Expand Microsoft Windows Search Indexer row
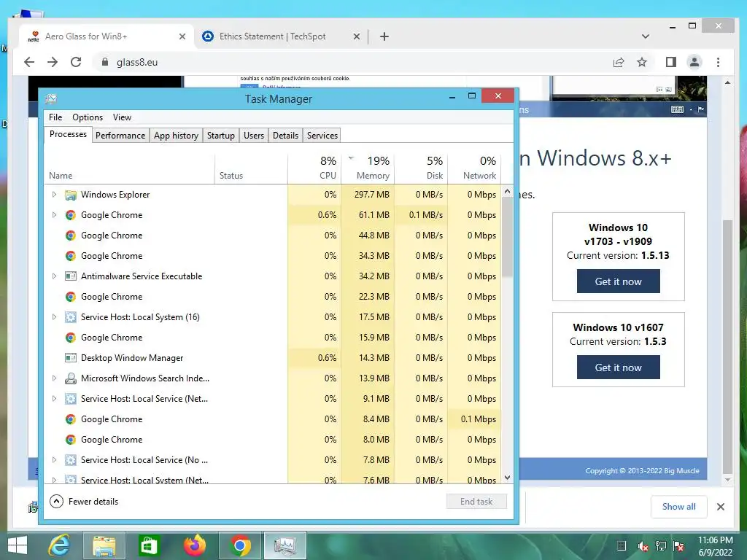 tap(54, 378)
